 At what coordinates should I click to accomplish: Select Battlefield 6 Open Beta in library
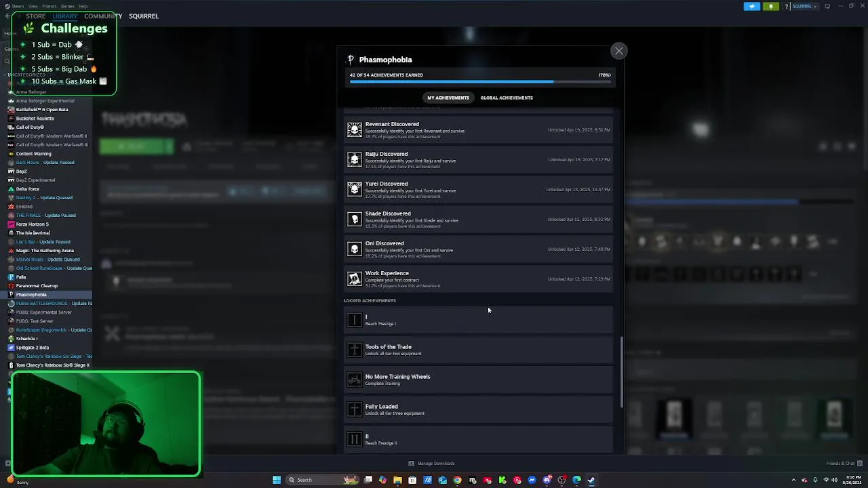[42, 109]
